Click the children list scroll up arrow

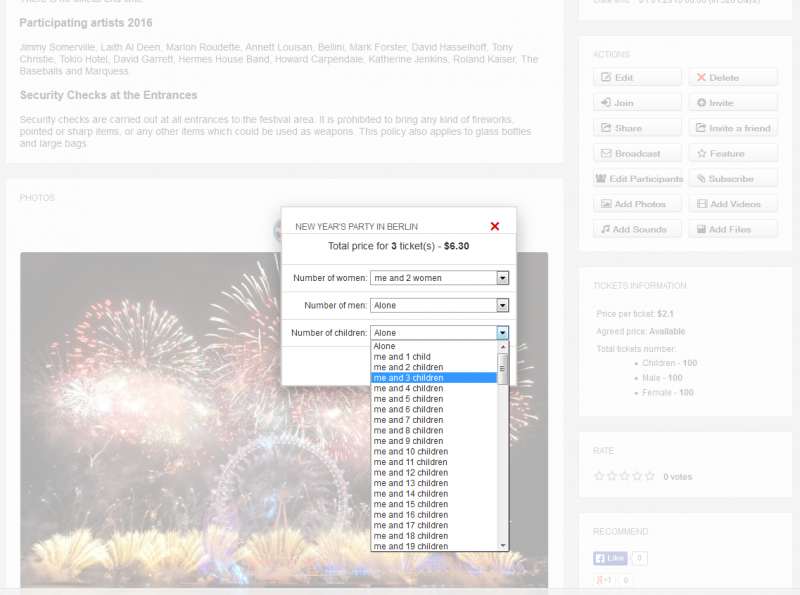tap(503, 347)
